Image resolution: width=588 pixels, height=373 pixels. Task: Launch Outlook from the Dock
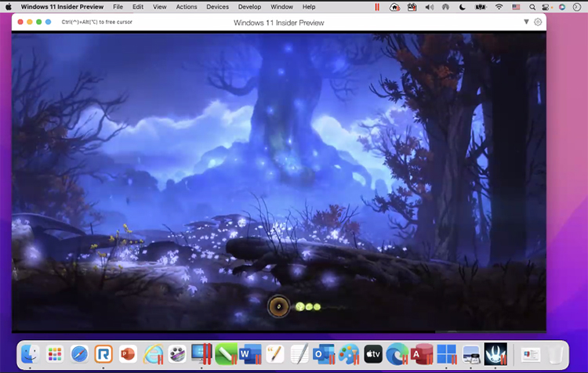324,354
